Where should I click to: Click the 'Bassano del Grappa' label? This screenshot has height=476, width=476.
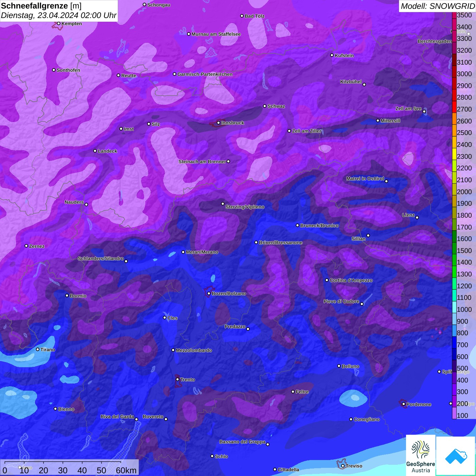pos(242,442)
